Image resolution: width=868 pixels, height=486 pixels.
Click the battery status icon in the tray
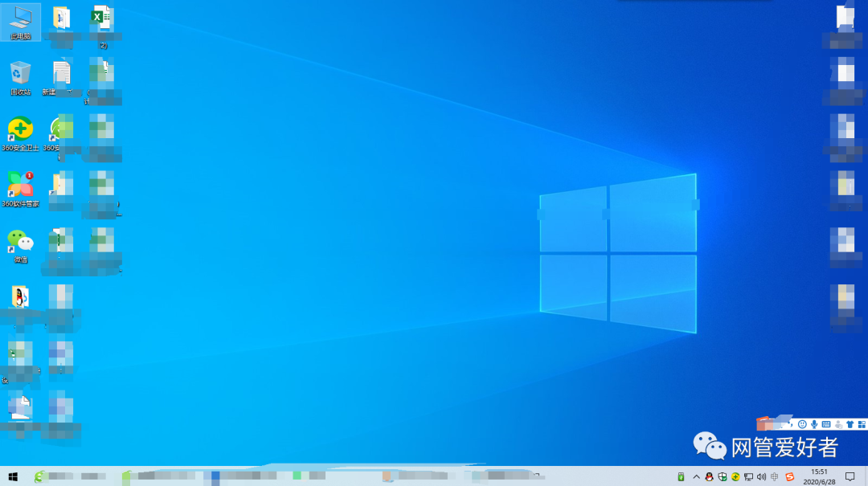coord(682,476)
